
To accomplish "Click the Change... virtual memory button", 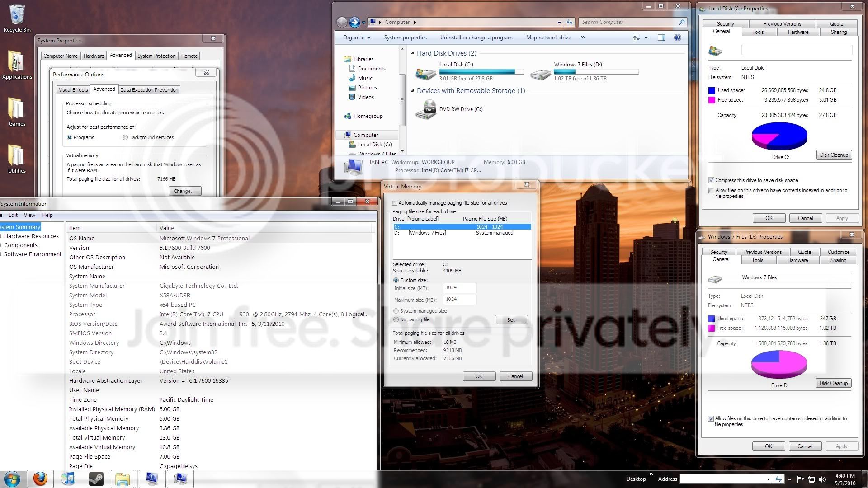I will [x=184, y=191].
